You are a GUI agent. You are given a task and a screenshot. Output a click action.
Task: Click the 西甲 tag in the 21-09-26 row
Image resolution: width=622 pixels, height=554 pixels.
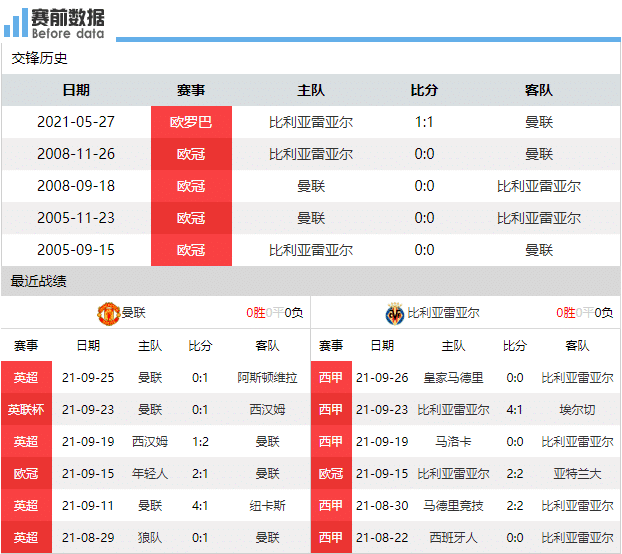[x=331, y=378]
